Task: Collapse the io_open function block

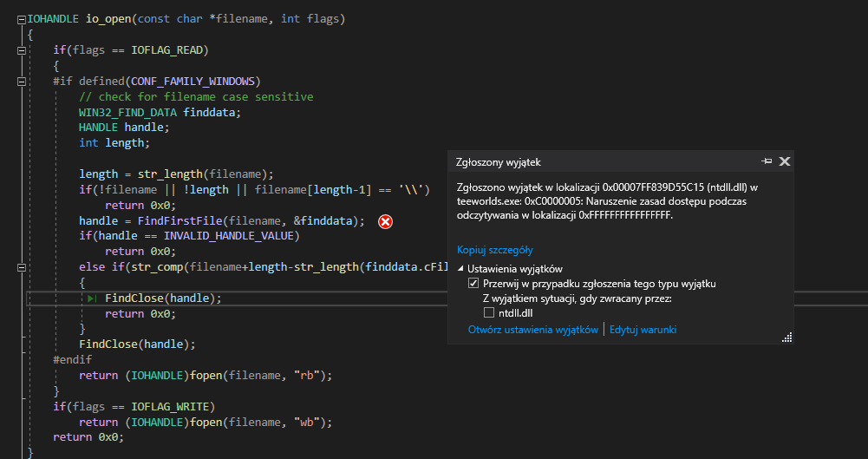Action: click(21, 19)
